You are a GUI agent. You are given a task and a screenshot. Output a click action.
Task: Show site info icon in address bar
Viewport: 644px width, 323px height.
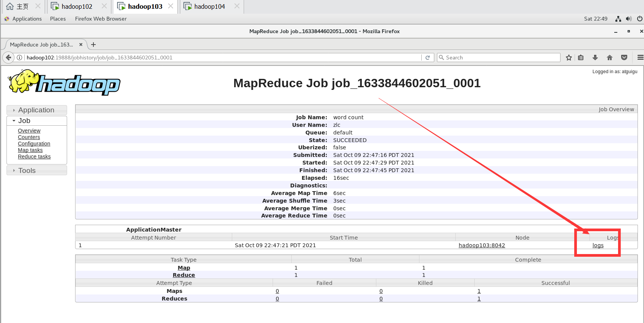click(19, 58)
